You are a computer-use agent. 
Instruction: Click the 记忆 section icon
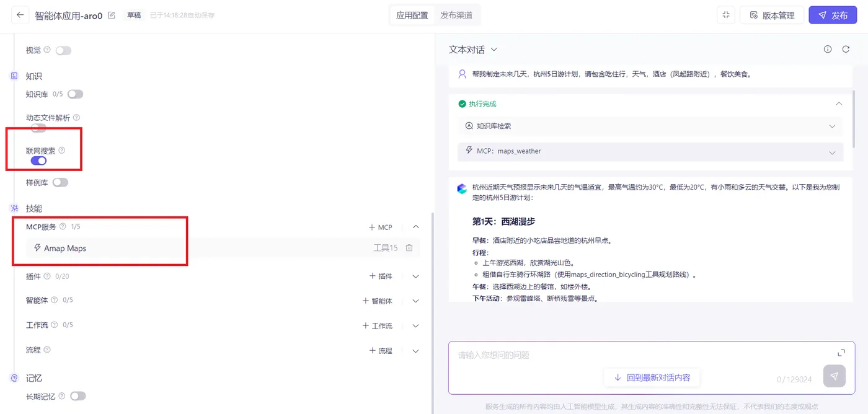[14, 378]
